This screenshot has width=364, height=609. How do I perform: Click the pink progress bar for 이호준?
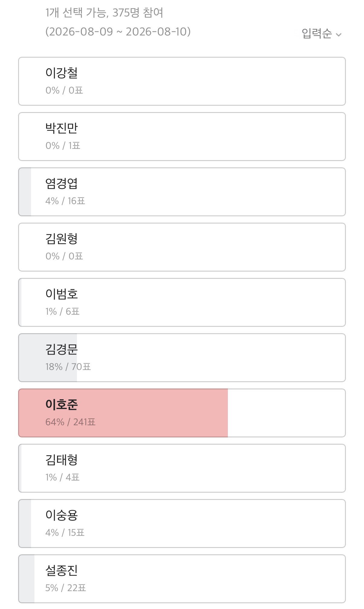(123, 413)
